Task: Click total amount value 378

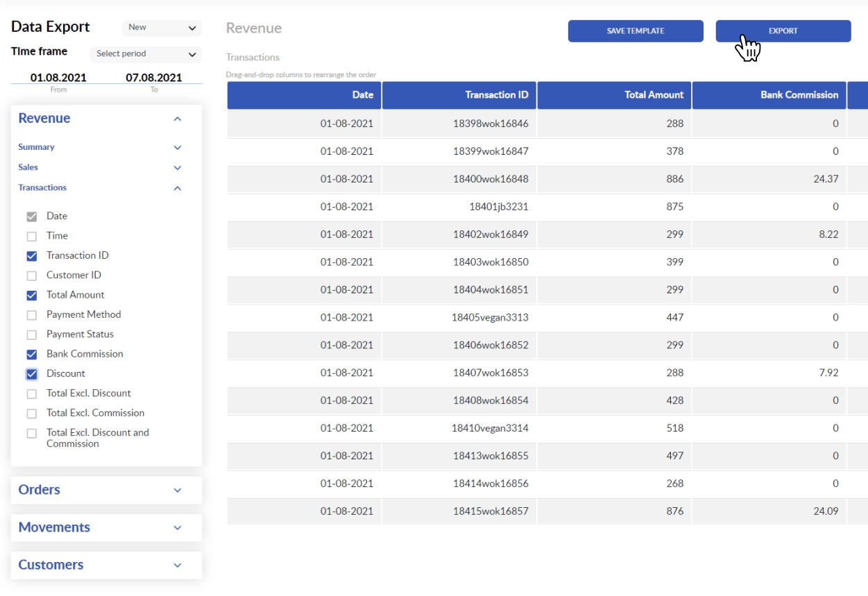Action: pos(674,151)
